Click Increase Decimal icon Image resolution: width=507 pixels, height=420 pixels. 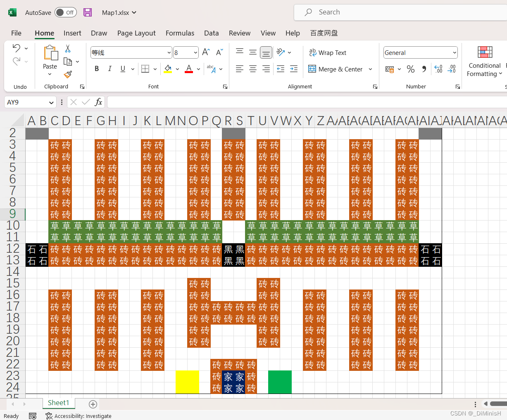click(438, 69)
